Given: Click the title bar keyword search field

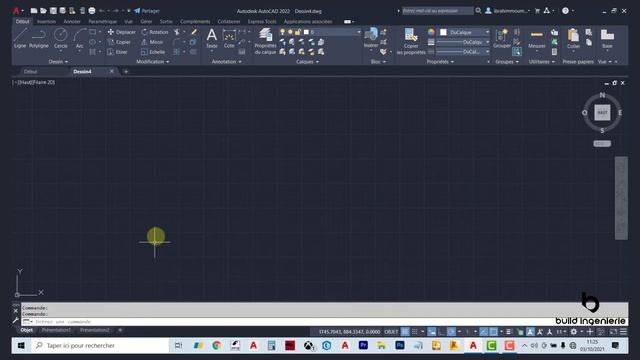Looking at the screenshot, I should (x=438, y=11).
